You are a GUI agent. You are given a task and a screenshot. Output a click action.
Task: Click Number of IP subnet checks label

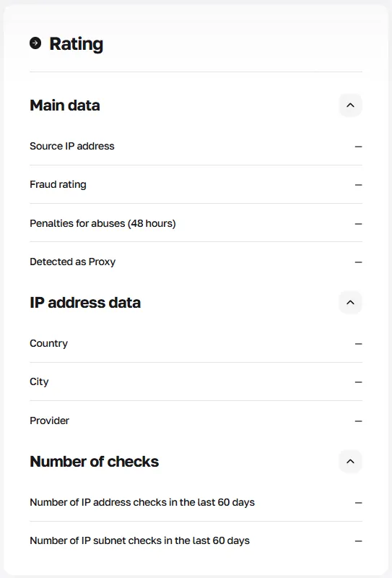[139, 540]
